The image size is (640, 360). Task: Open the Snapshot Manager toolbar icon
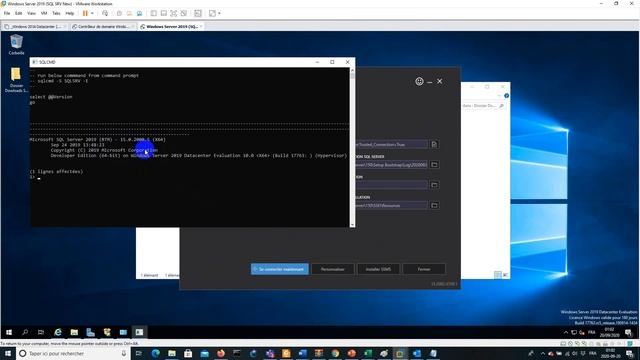click(140, 13)
